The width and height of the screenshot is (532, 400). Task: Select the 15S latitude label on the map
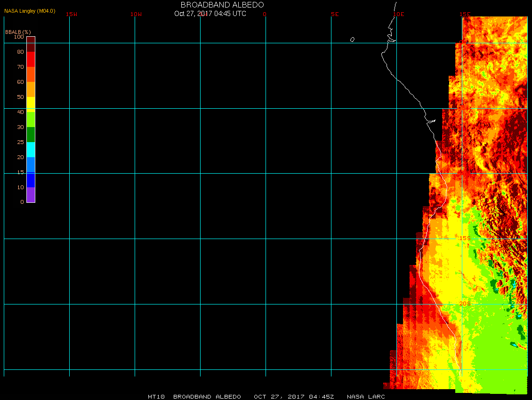coord(465,238)
